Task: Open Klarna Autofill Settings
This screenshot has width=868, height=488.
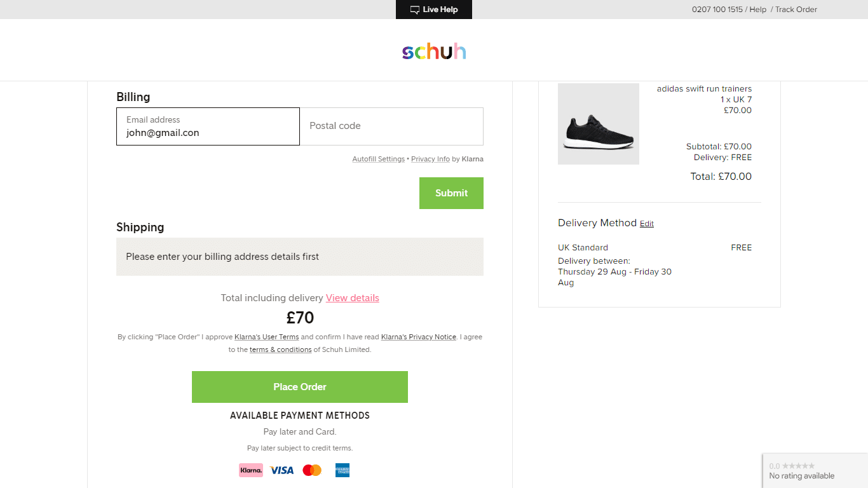Action: (378, 159)
